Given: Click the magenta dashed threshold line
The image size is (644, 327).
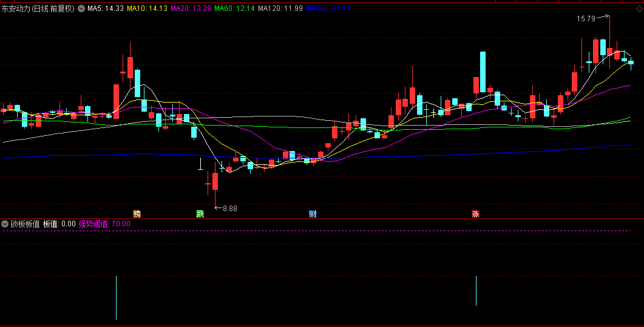Looking at the screenshot, I should click(x=316, y=231).
